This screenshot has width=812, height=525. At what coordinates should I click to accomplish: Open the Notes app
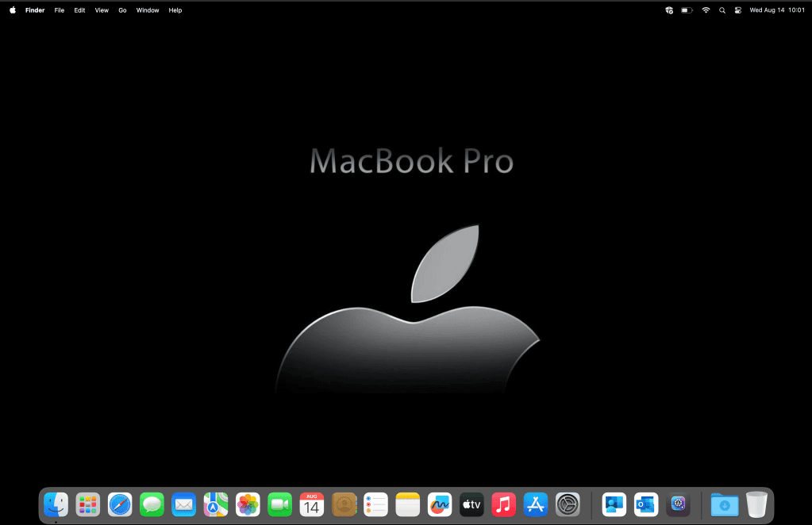(407, 504)
